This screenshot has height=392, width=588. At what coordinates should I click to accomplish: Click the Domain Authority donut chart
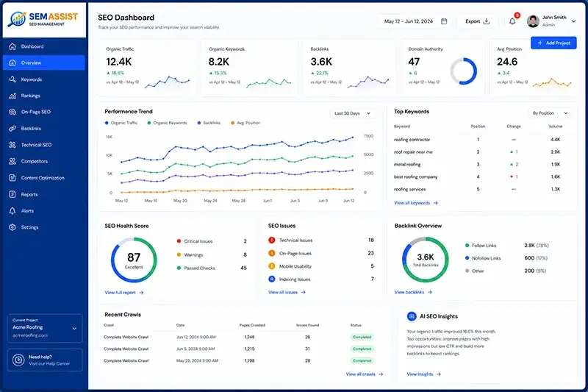click(x=464, y=71)
